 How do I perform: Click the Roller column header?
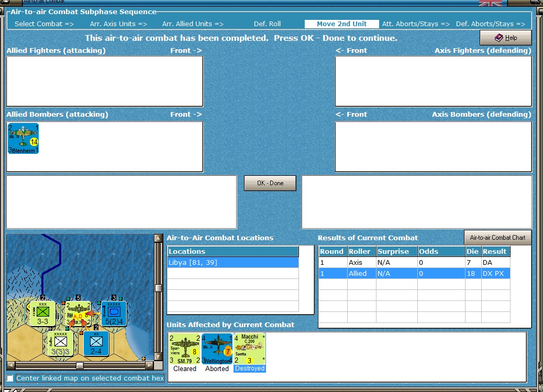pos(361,252)
